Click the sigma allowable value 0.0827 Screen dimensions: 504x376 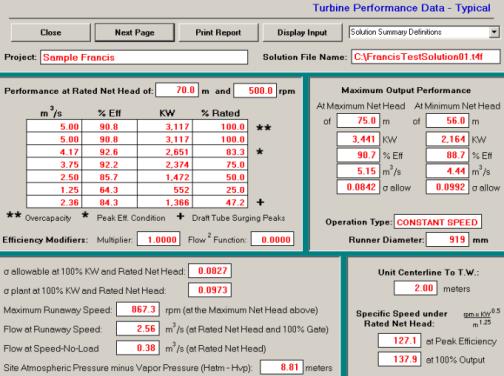pos(210,271)
